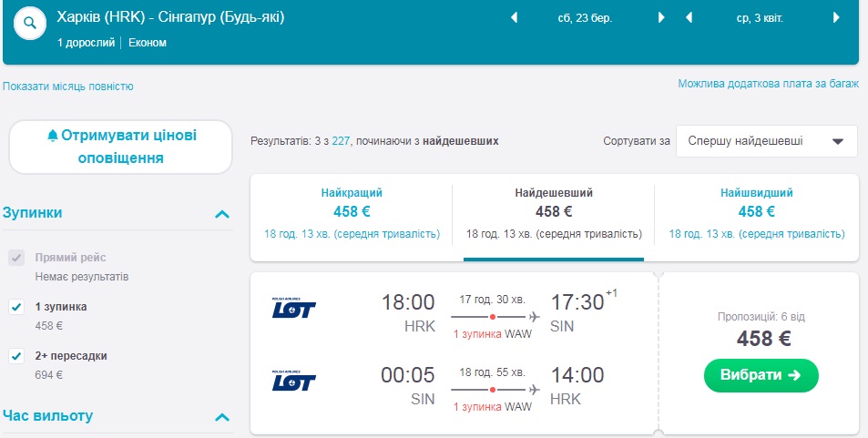Click LOT airline logo on outbound flight
This screenshot has height=438, width=868.
pos(293,308)
